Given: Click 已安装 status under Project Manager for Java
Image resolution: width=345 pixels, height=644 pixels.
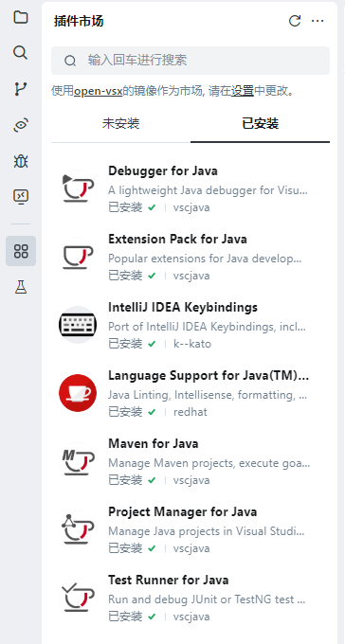Looking at the screenshot, I should pos(125,548).
